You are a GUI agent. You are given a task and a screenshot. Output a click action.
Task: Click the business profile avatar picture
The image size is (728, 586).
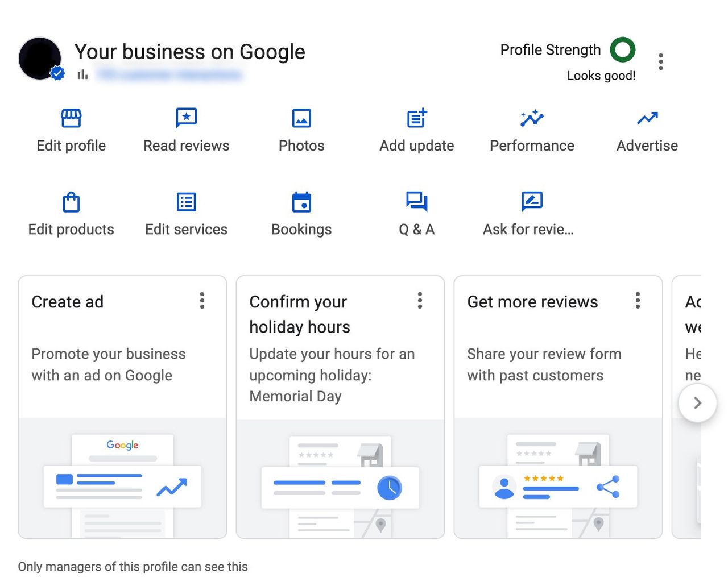40,59
